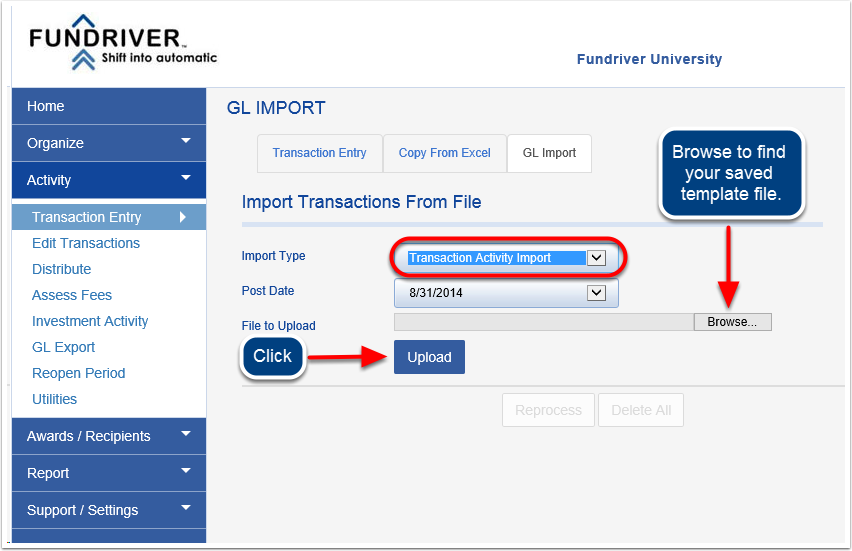
Task: Click Browse to choose a file
Action: coord(732,322)
